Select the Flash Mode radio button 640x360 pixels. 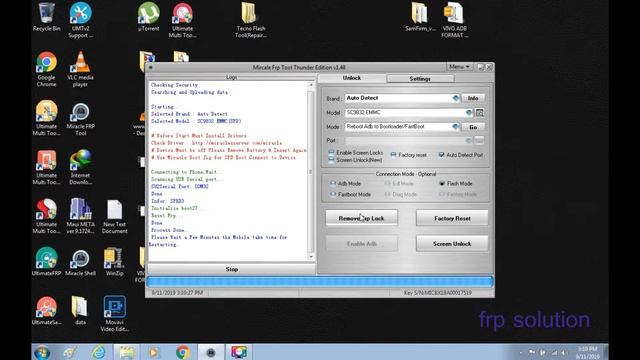point(442,184)
